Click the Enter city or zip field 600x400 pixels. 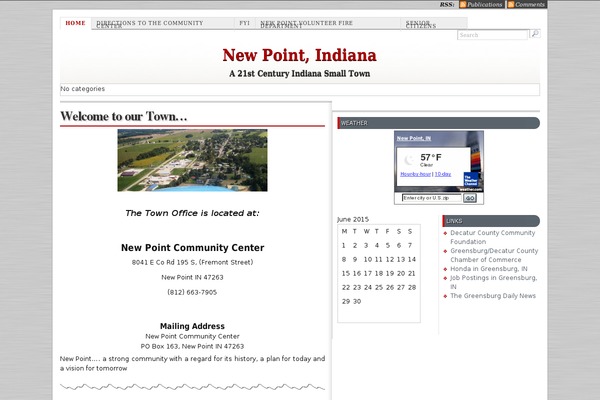(432, 198)
